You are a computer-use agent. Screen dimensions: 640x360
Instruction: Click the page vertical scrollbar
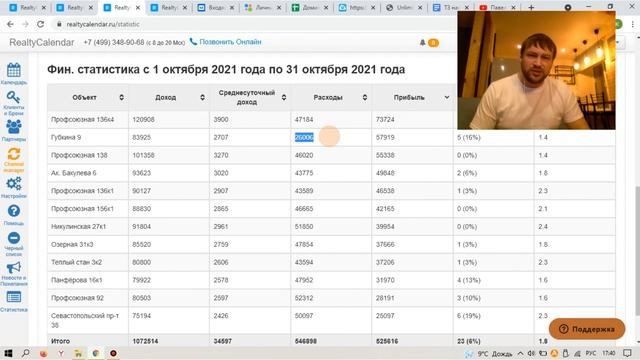(637, 251)
